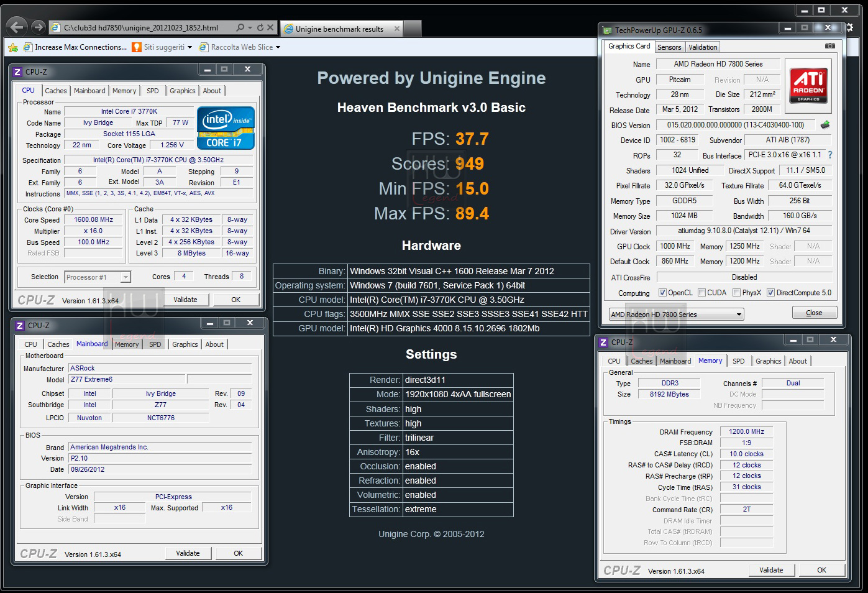868x593 pixels.
Task: Select the Graphics Card tab in GPU-Z
Action: (629, 46)
